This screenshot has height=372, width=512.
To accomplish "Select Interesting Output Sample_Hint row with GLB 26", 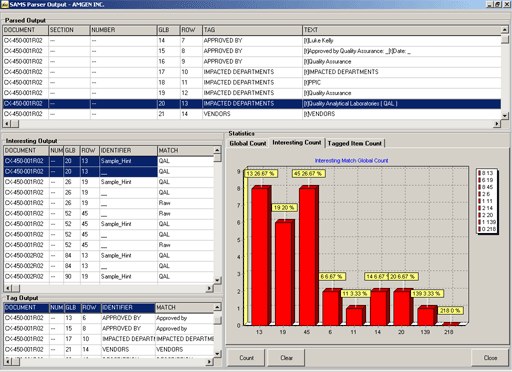I will [109, 182].
